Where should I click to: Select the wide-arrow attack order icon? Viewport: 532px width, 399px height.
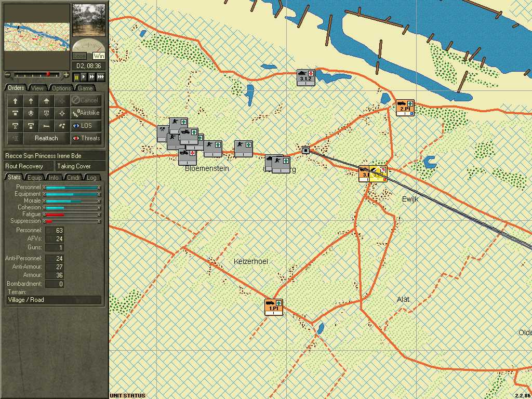click(x=46, y=100)
